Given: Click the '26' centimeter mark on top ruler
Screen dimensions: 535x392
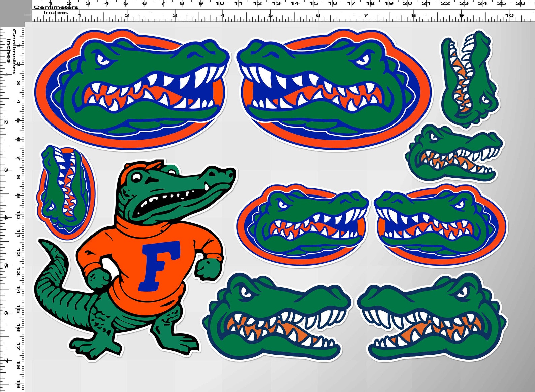Looking at the screenshot, I should point(521,3).
